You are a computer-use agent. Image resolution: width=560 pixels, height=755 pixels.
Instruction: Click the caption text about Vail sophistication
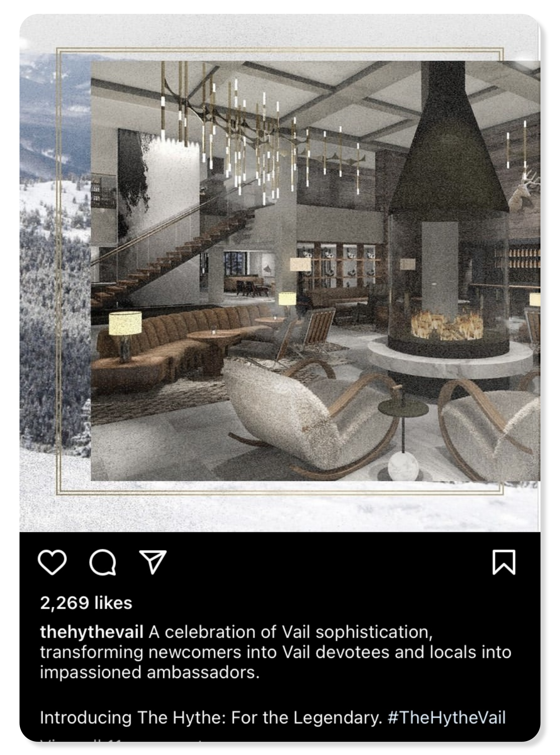[275, 652]
